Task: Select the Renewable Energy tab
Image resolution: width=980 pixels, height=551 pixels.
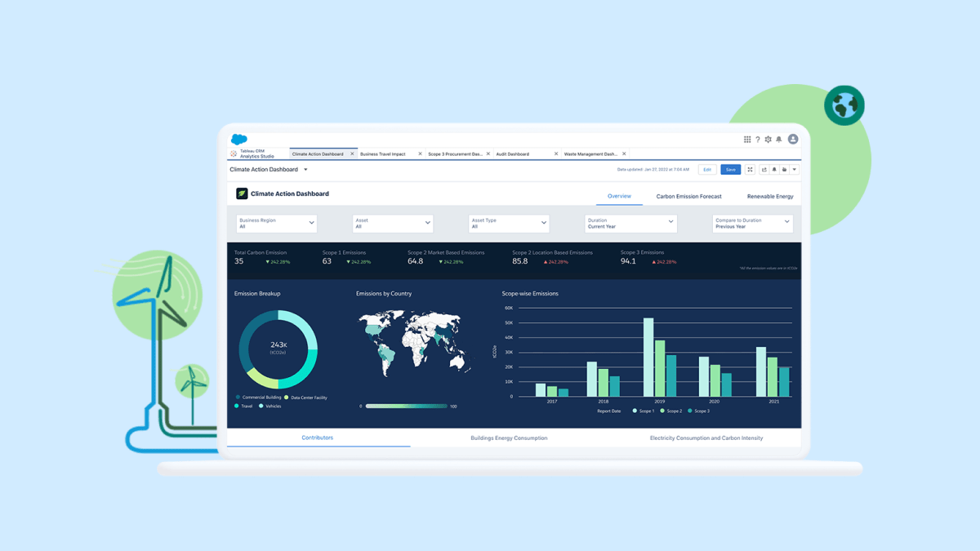Action: point(770,196)
